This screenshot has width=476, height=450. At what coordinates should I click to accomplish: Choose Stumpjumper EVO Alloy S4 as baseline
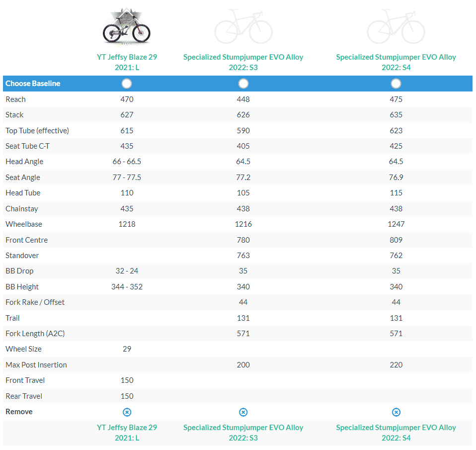tap(396, 84)
